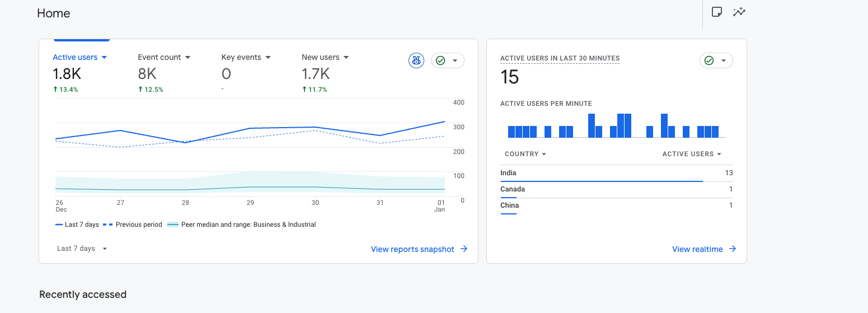The height and width of the screenshot is (313, 868).
Task: Open the View realtime link
Action: pyautogui.click(x=704, y=249)
